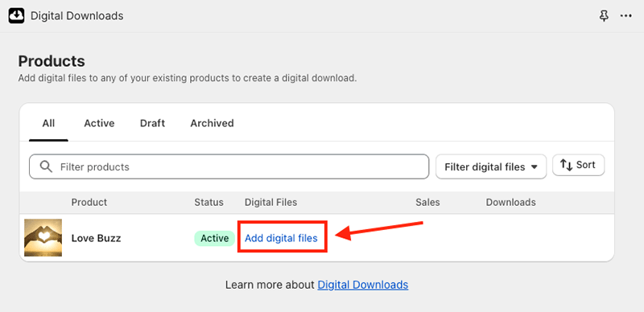Click the Digital Files column header
Image resolution: width=644 pixels, height=312 pixels.
270,203
